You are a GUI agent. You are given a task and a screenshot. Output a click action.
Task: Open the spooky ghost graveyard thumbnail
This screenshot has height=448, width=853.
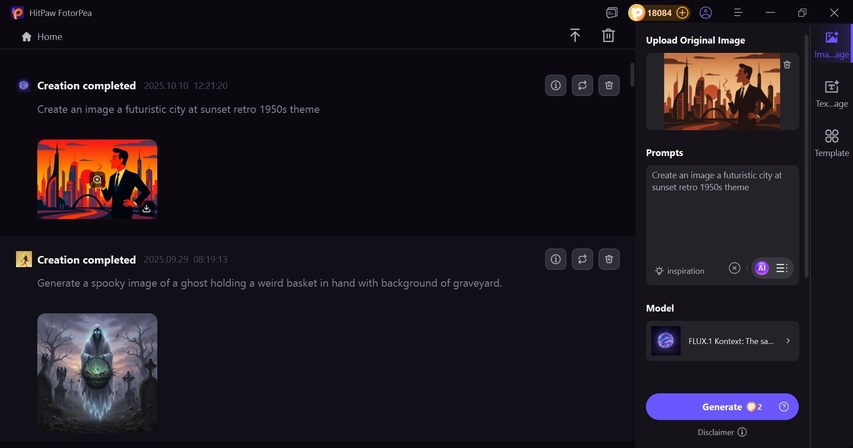(97, 372)
